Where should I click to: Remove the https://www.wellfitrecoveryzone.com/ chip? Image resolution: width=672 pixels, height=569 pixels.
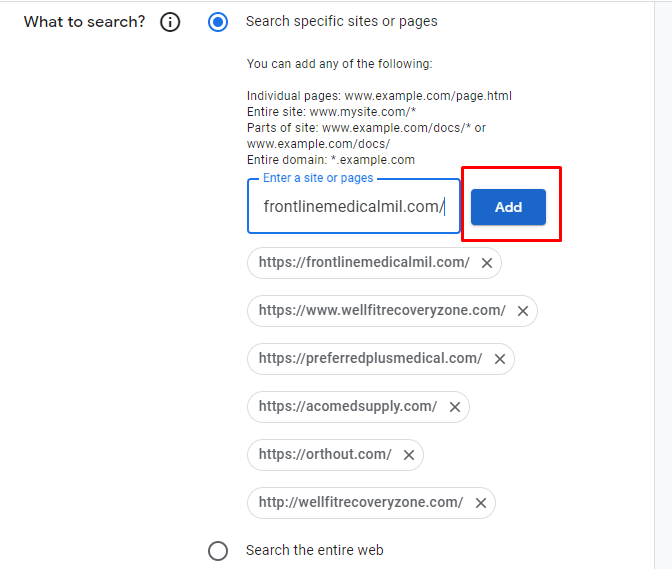pyautogui.click(x=522, y=311)
